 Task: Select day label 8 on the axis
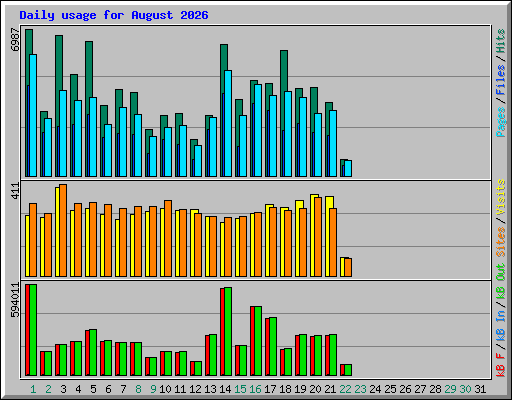pos(138,389)
